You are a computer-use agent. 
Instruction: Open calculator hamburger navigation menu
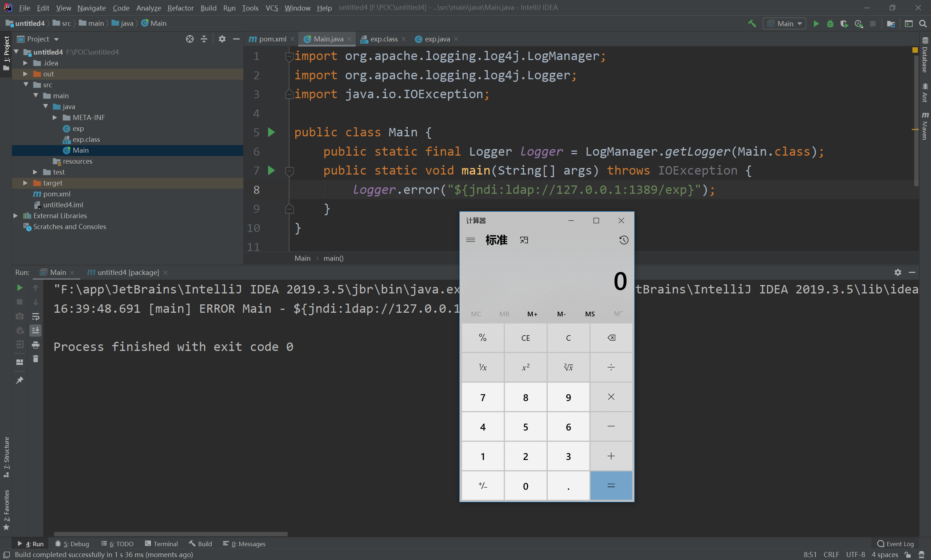click(x=470, y=240)
